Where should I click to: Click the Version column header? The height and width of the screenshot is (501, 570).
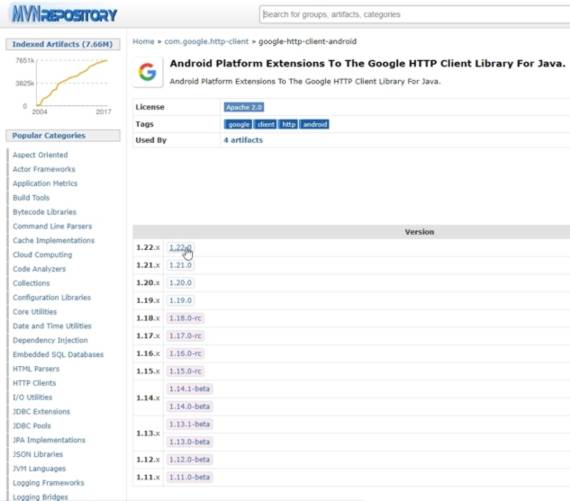click(x=419, y=232)
